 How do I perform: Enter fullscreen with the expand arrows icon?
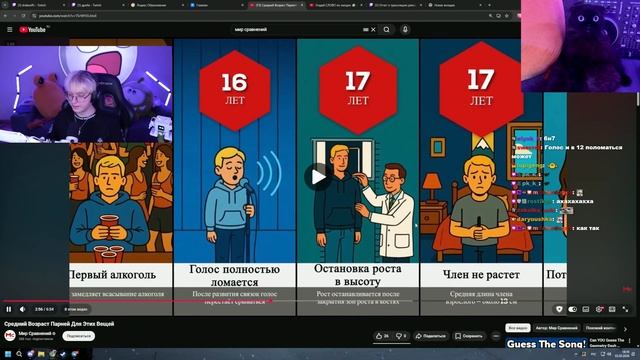click(625, 309)
